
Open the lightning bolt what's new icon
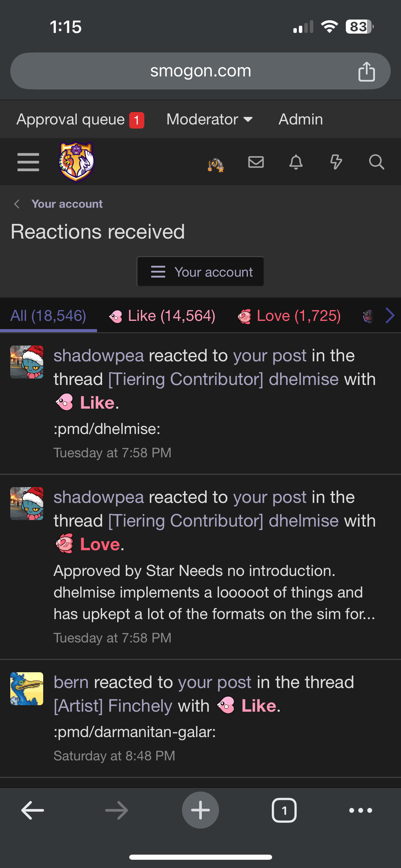(336, 162)
